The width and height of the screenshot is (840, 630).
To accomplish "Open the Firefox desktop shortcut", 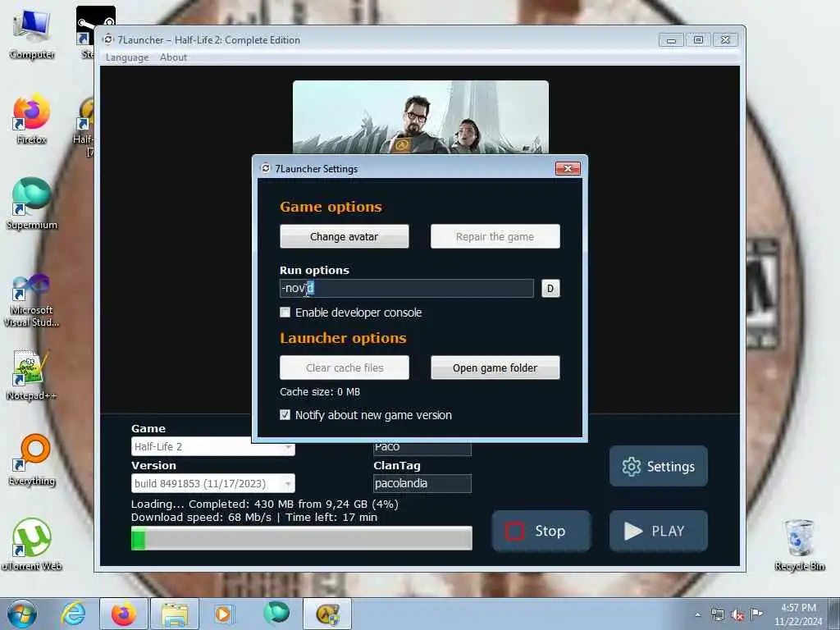I will [32, 120].
